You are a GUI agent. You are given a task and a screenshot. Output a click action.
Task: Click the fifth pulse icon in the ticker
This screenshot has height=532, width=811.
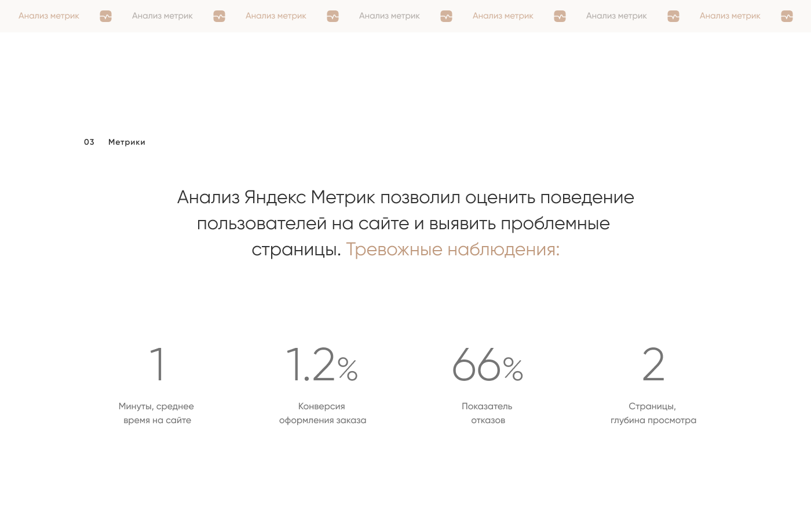pos(560,16)
